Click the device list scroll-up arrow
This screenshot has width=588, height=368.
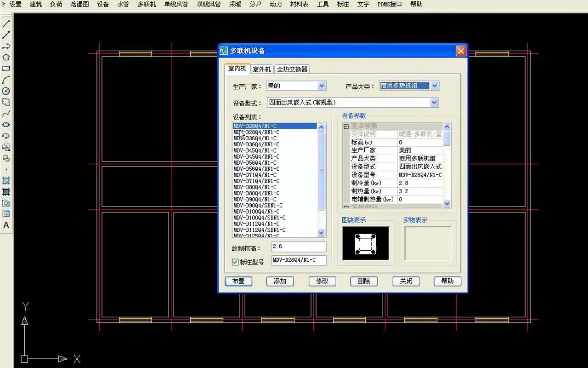(321, 126)
